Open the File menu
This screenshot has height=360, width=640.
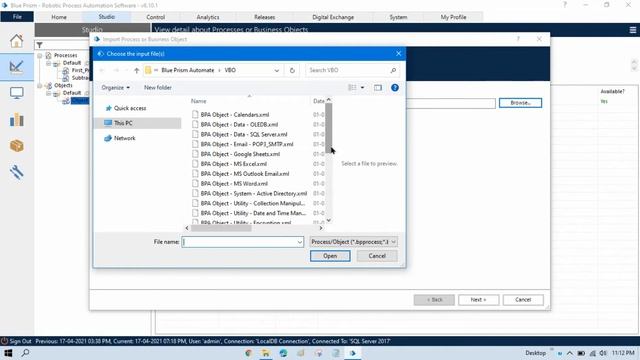[x=17, y=17]
